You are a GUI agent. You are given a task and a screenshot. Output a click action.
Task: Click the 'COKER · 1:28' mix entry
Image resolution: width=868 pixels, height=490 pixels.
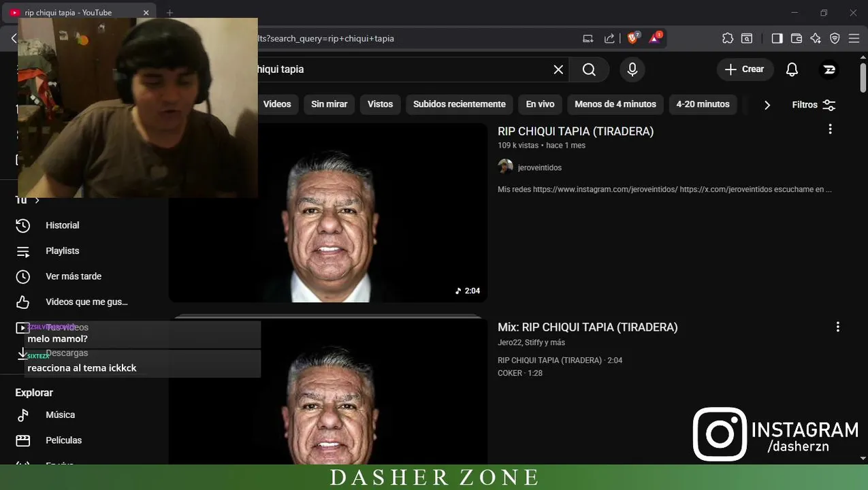click(520, 373)
